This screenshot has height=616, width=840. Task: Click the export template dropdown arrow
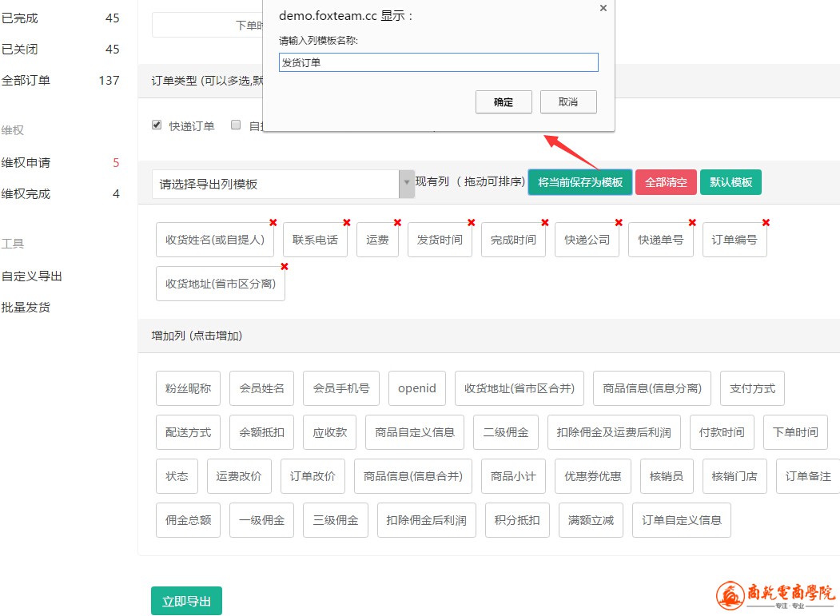click(407, 184)
